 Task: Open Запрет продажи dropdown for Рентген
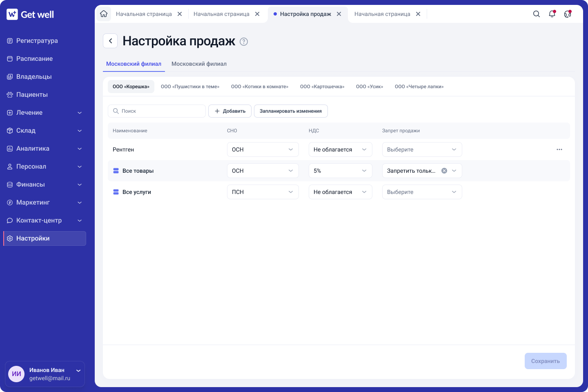[422, 149]
